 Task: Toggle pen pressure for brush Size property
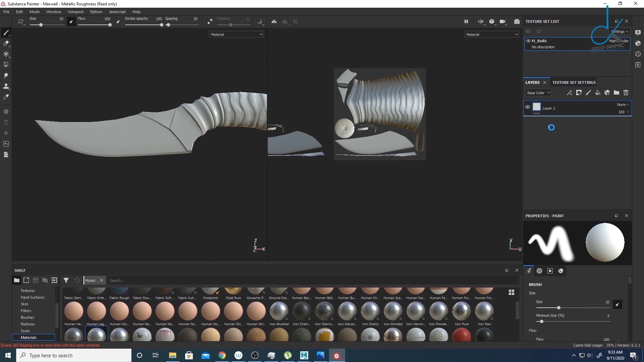pyautogui.click(x=617, y=304)
